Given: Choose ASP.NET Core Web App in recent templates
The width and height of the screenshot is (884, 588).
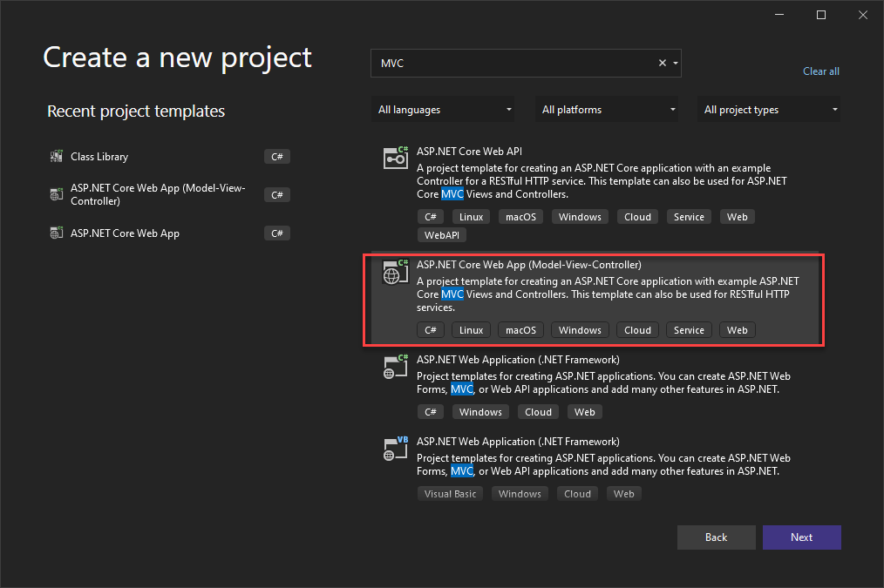Looking at the screenshot, I should click(x=125, y=233).
